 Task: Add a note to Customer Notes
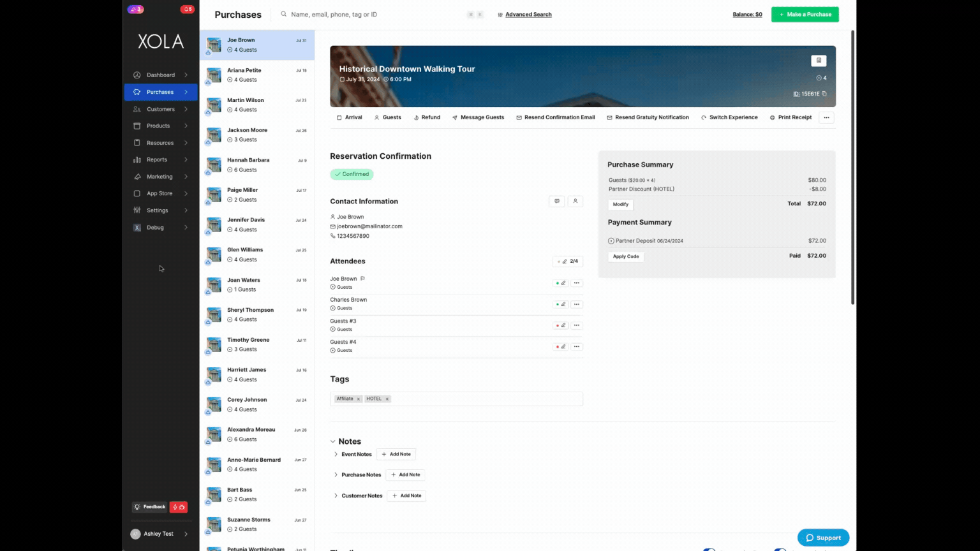tap(406, 496)
